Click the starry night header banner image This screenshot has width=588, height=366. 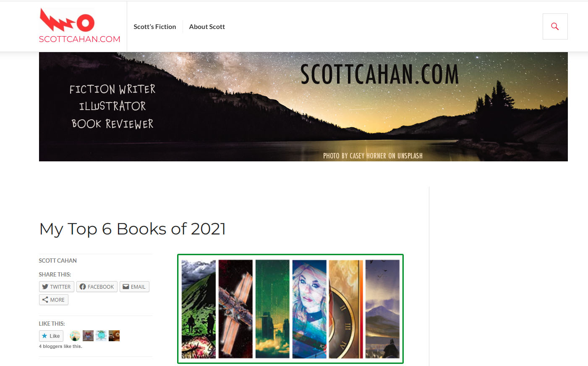[x=303, y=107]
